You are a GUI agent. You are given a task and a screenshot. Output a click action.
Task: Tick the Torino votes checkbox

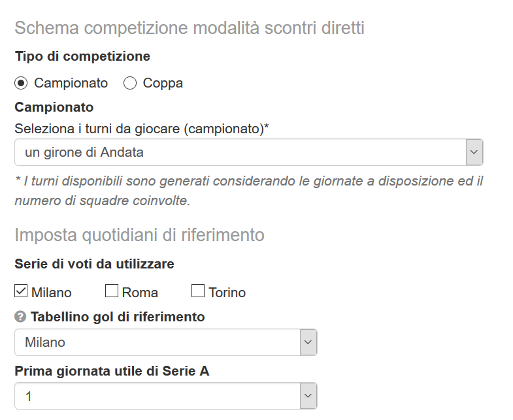click(x=199, y=291)
